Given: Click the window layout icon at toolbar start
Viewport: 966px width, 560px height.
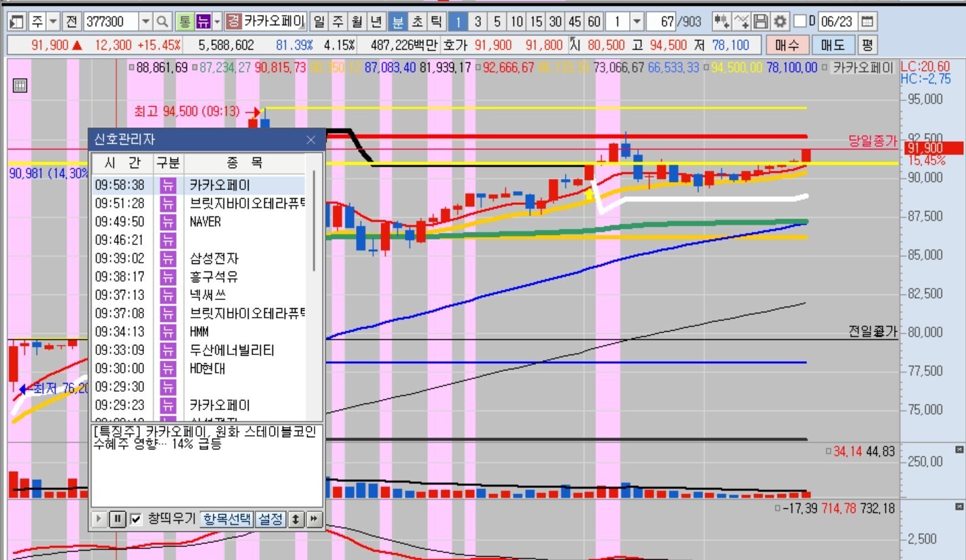Looking at the screenshot, I should click(17, 22).
